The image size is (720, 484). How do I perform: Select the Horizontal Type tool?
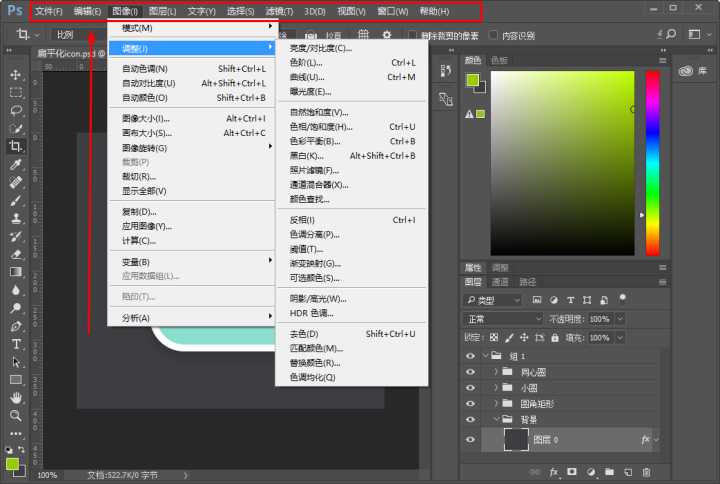(x=16, y=343)
